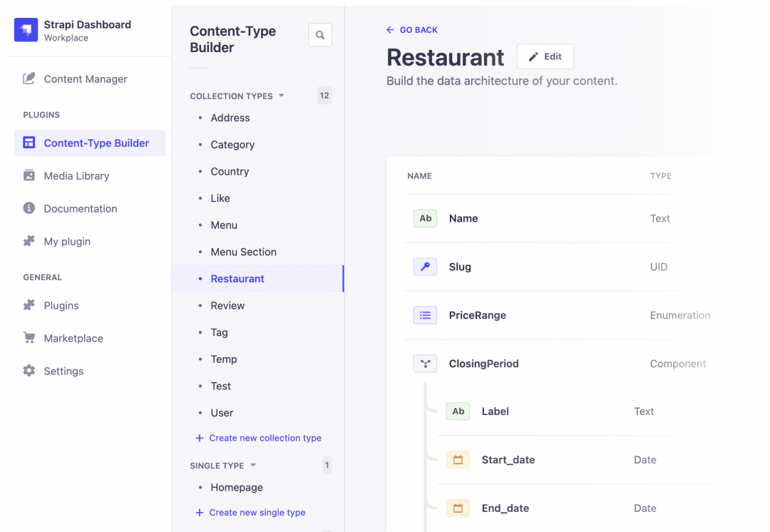The height and width of the screenshot is (532, 770).
Task: Click the PriceRange field row label
Action: 477,315
